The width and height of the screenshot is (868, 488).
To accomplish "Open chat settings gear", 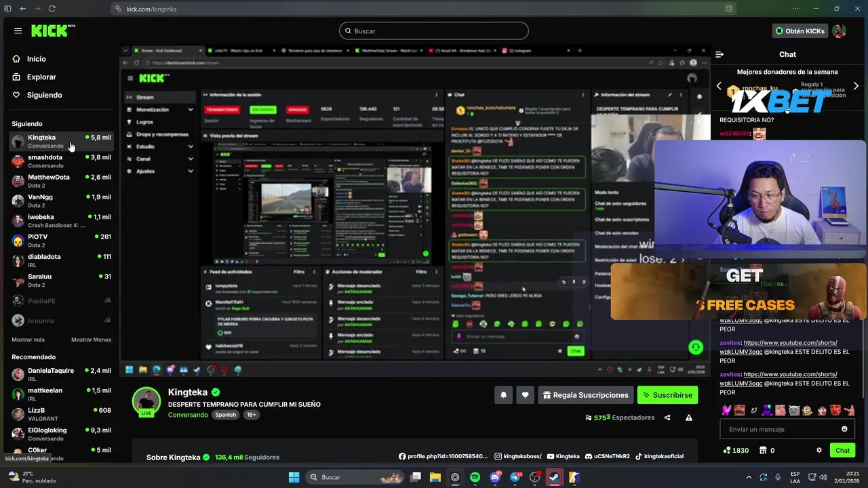I will coord(818,450).
